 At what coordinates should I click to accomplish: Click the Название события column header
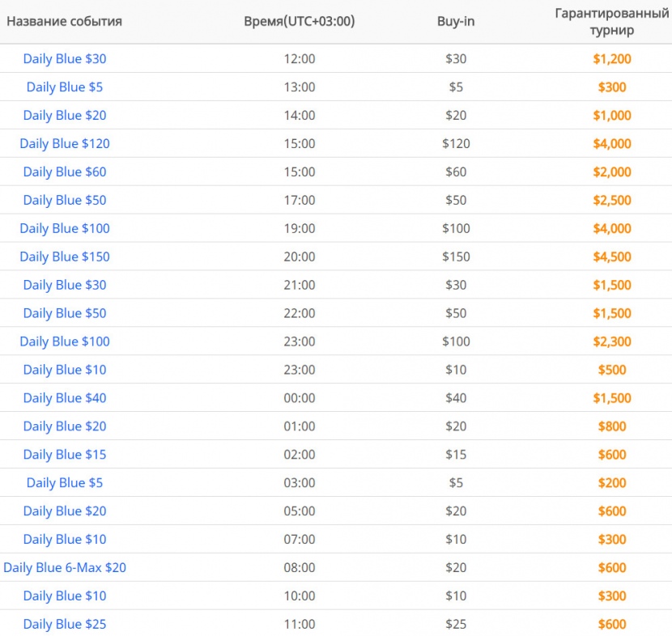(64, 21)
